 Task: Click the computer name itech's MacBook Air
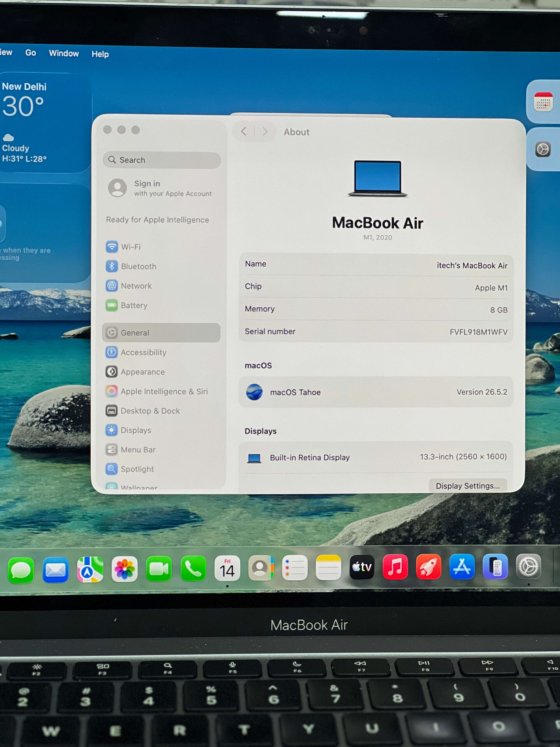[x=472, y=266]
